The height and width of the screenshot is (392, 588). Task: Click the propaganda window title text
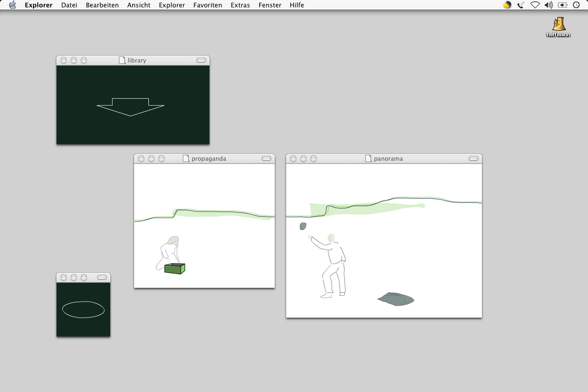click(209, 158)
